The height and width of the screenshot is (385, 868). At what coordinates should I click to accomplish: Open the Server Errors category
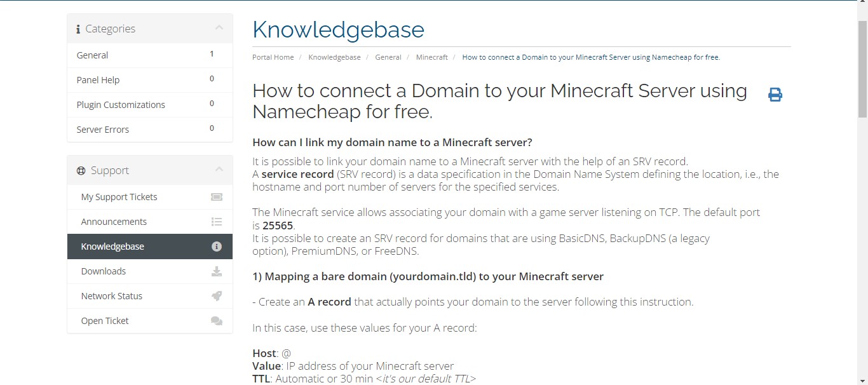coord(102,129)
